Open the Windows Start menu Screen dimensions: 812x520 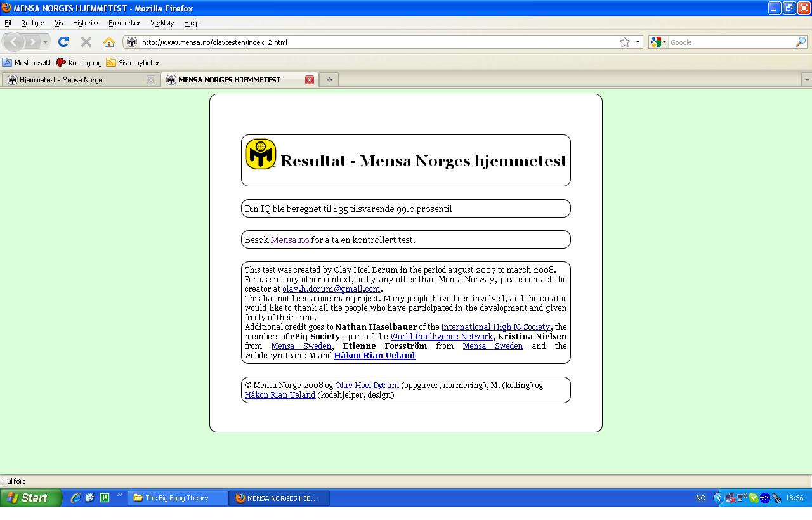click(31, 498)
